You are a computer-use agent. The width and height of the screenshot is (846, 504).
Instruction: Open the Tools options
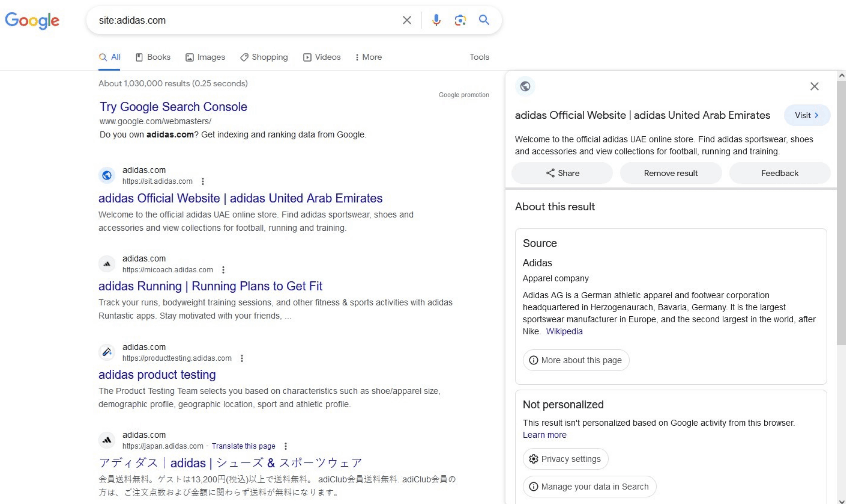(x=479, y=57)
